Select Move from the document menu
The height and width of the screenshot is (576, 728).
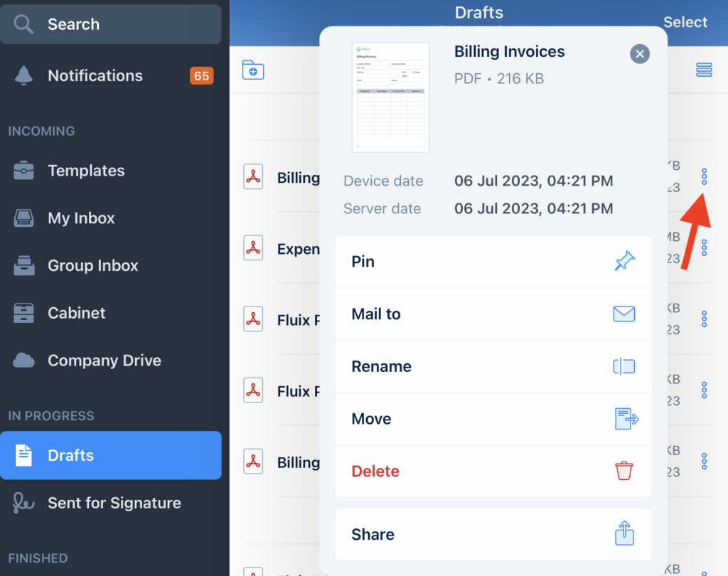coord(493,419)
